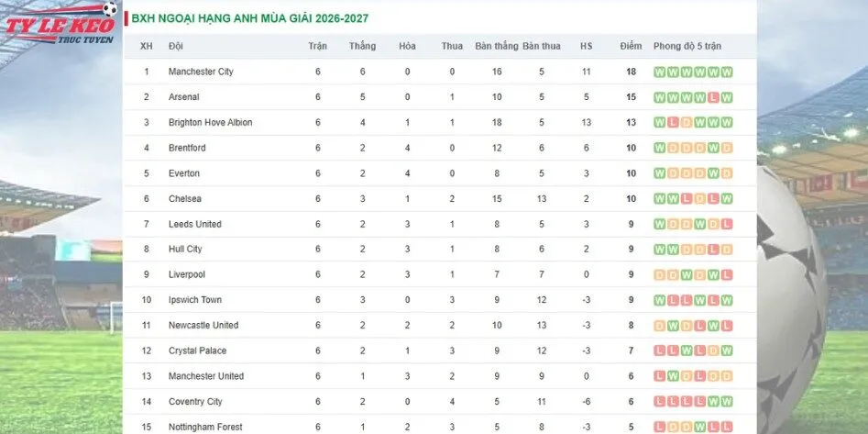Click the Phong độ 5 trận header
Viewport: 868px width, 434px height.
[687, 47]
